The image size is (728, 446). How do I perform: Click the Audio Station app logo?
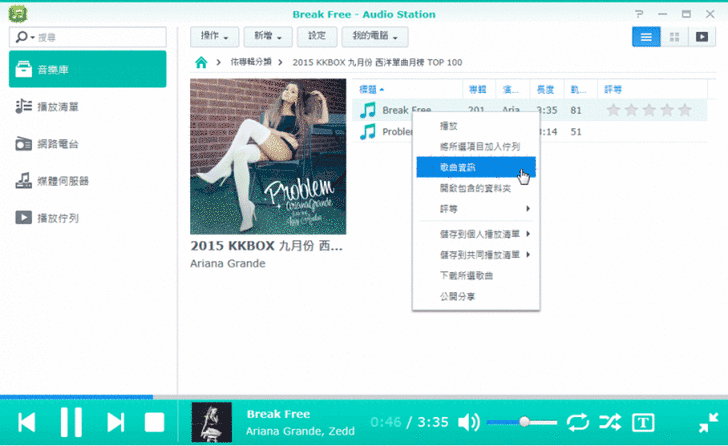pyautogui.click(x=18, y=14)
